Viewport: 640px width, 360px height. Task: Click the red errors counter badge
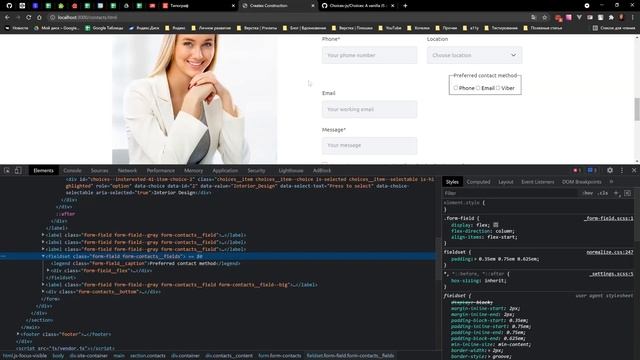coord(576,170)
